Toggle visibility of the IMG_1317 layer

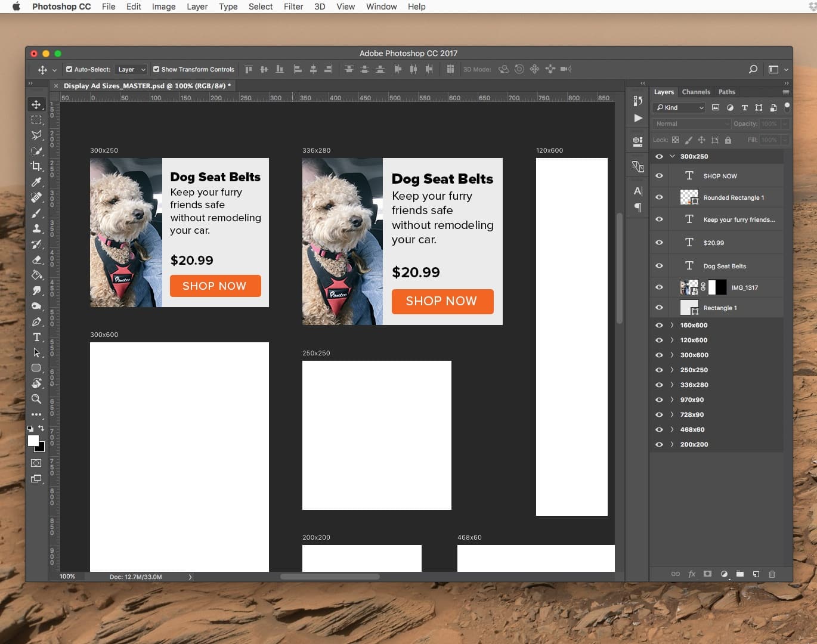659,287
